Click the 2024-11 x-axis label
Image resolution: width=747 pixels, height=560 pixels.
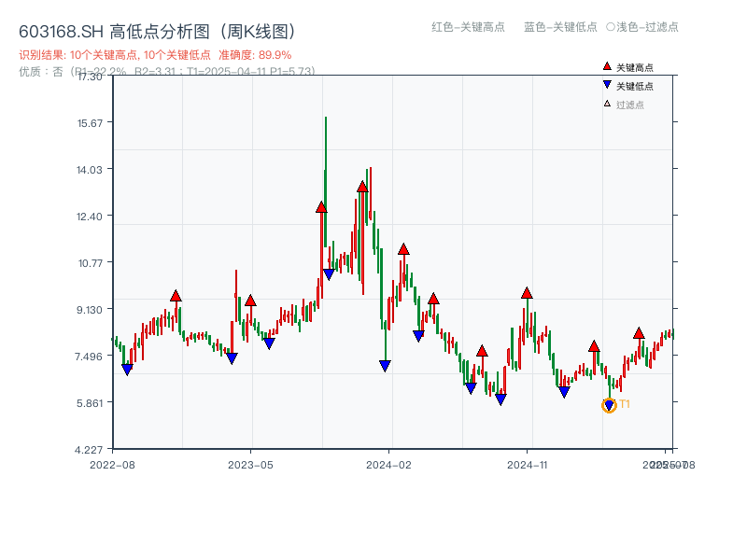pos(529,463)
